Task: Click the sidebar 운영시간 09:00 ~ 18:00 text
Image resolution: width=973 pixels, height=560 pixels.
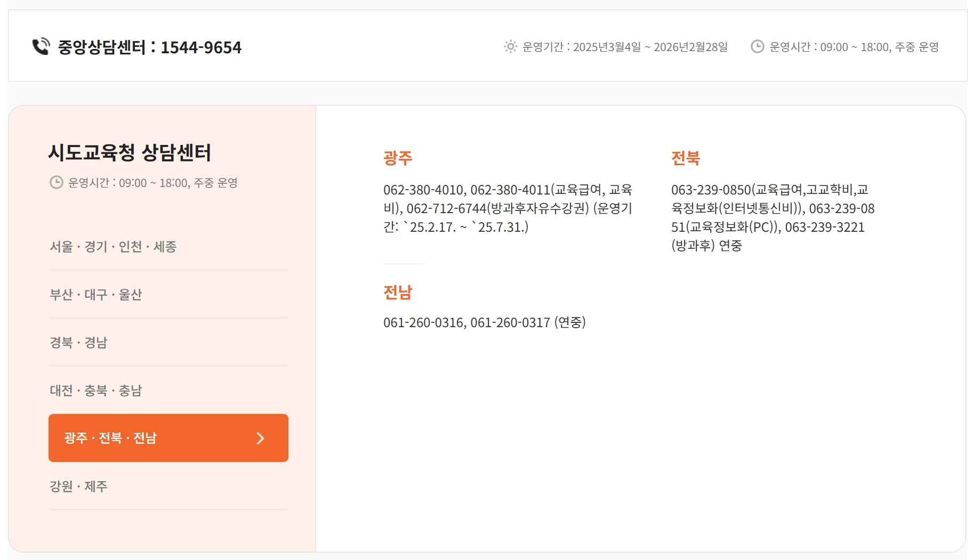Action: pos(153,183)
